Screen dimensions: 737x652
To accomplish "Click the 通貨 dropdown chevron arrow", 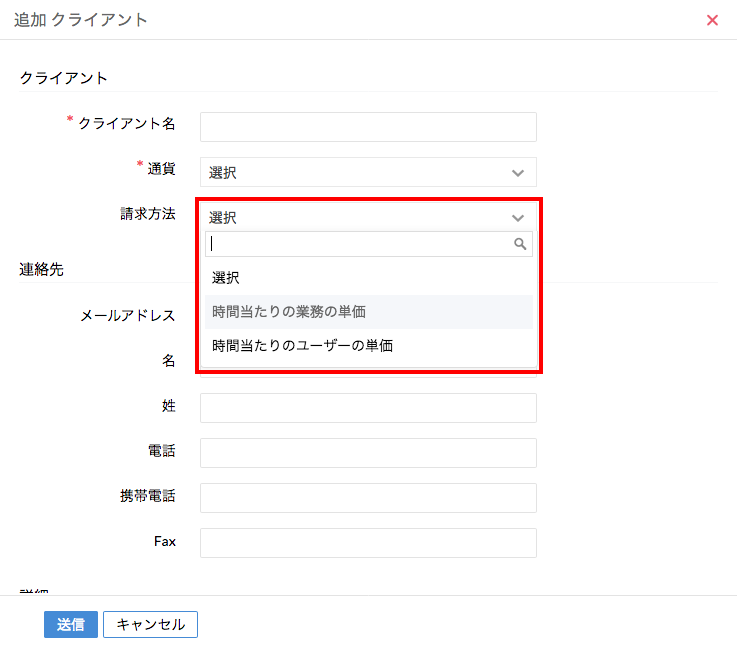I will pyautogui.click(x=518, y=173).
